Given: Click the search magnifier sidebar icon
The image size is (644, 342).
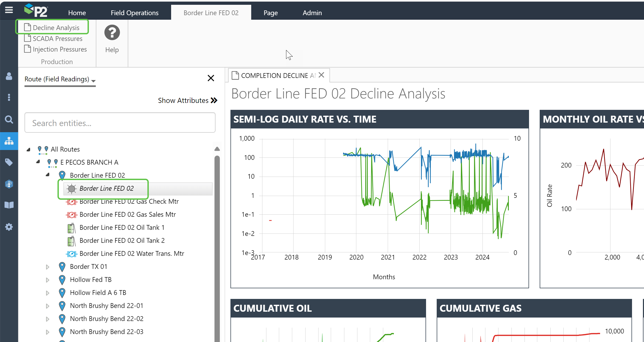Looking at the screenshot, I should click(9, 119).
